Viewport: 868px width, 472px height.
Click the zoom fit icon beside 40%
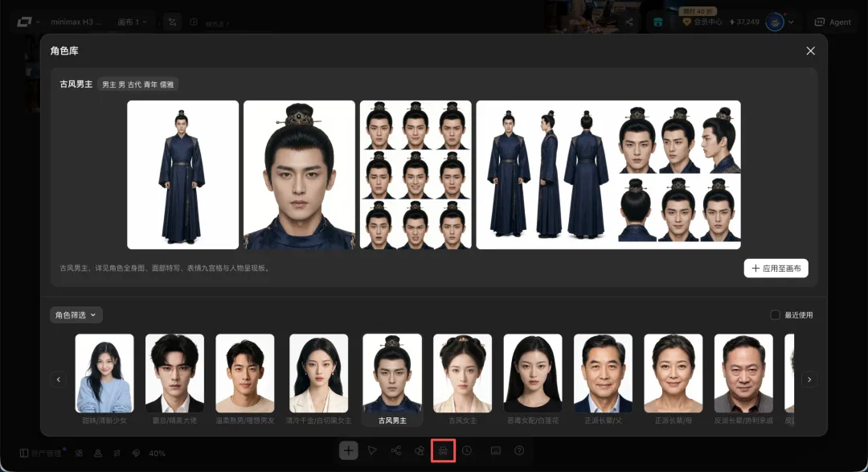click(136, 453)
